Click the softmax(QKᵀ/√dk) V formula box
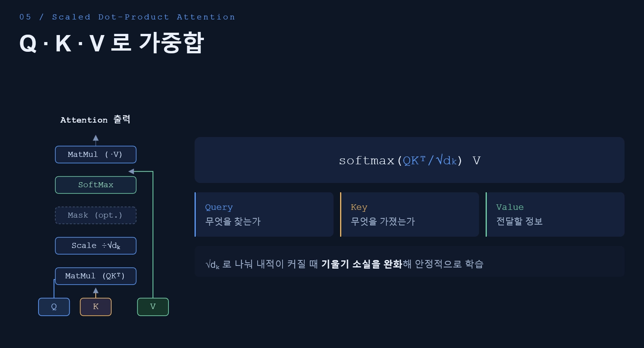Image resolution: width=644 pixels, height=348 pixels. tap(409, 160)
